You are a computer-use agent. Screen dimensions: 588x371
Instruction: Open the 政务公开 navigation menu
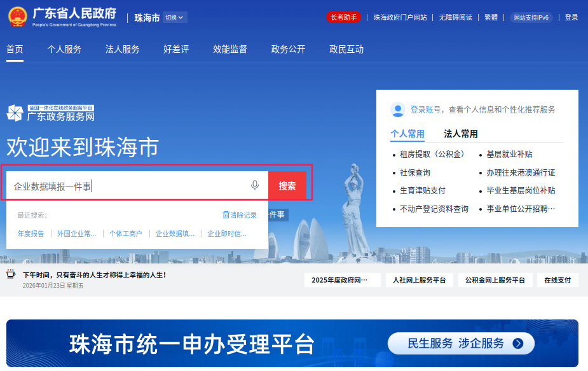(288, 49)
